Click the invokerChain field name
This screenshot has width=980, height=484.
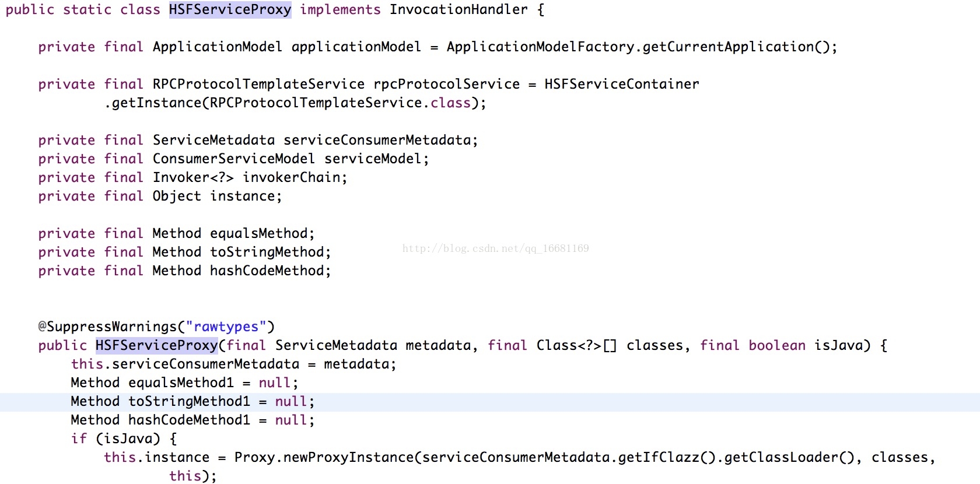coord(293,178)
